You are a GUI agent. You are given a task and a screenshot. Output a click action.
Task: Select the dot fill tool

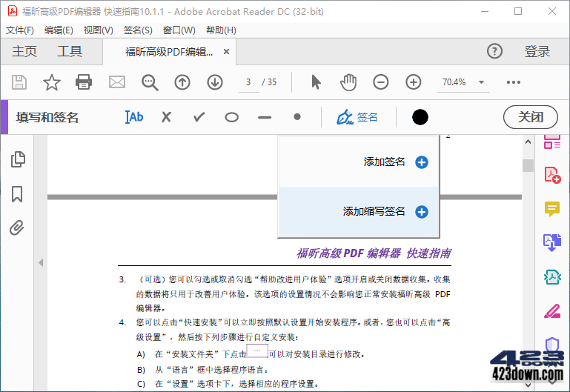point(297,117)
